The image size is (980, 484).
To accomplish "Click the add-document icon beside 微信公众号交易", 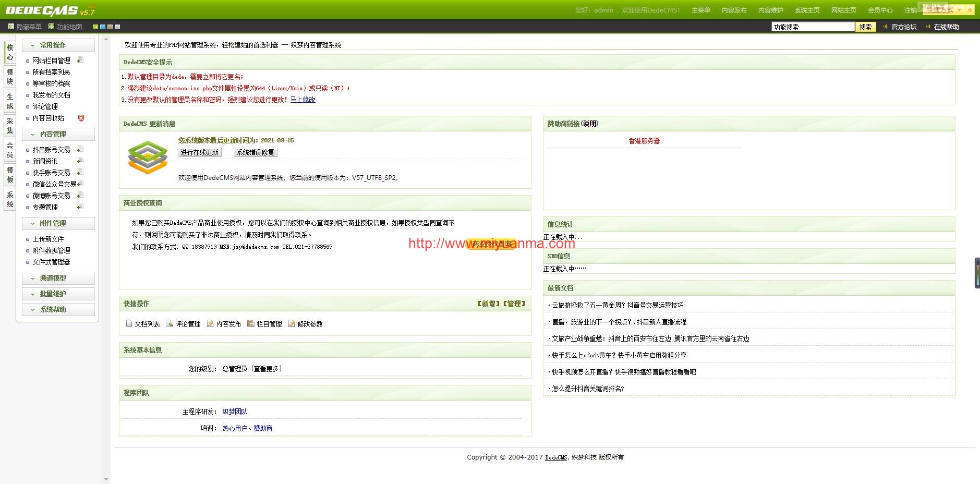I will (x=80, y=184).
